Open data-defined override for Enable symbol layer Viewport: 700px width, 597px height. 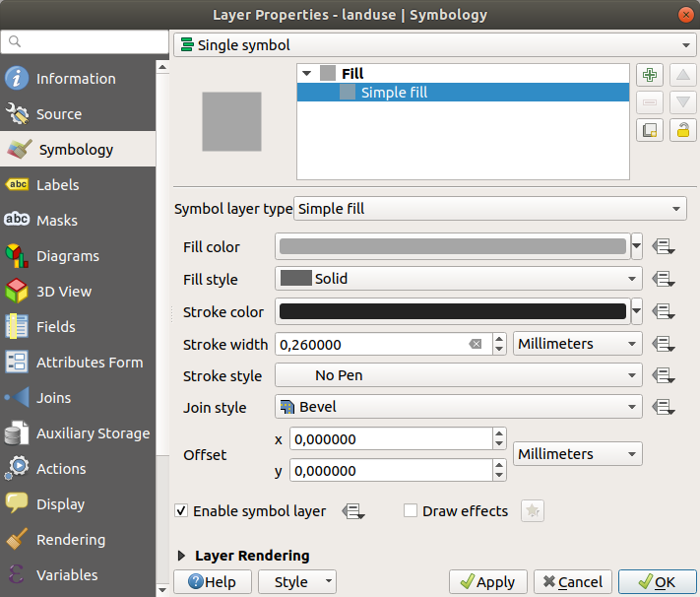point(353,511)
